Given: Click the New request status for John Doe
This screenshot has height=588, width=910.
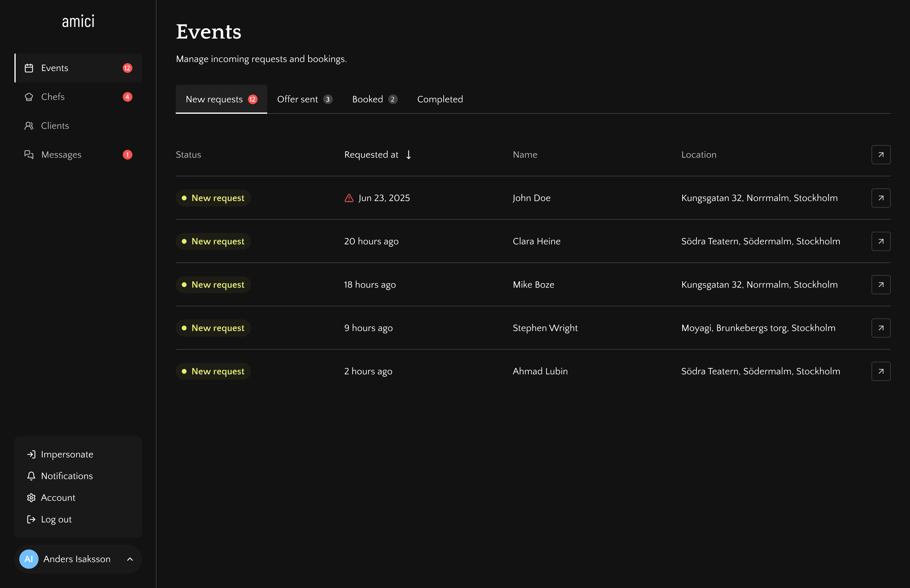Looking at the screenshot, I should (x=213, y=198).
